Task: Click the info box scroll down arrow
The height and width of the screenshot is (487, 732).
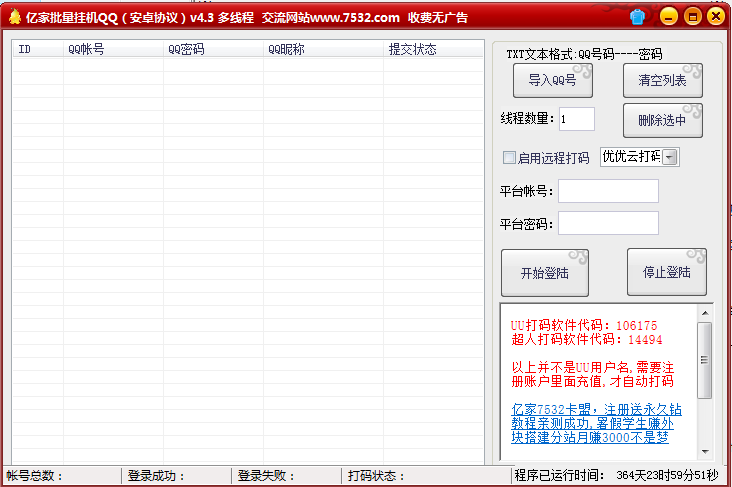Action: click(705, 452)
